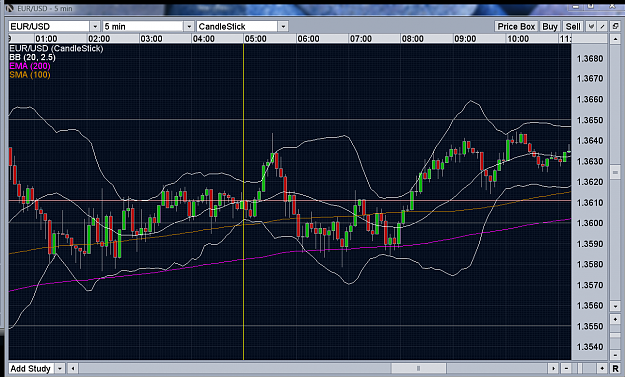Click the horizontal zoom minus button
The width and height of the screenshot is (625, 377).
coord(566,368)
